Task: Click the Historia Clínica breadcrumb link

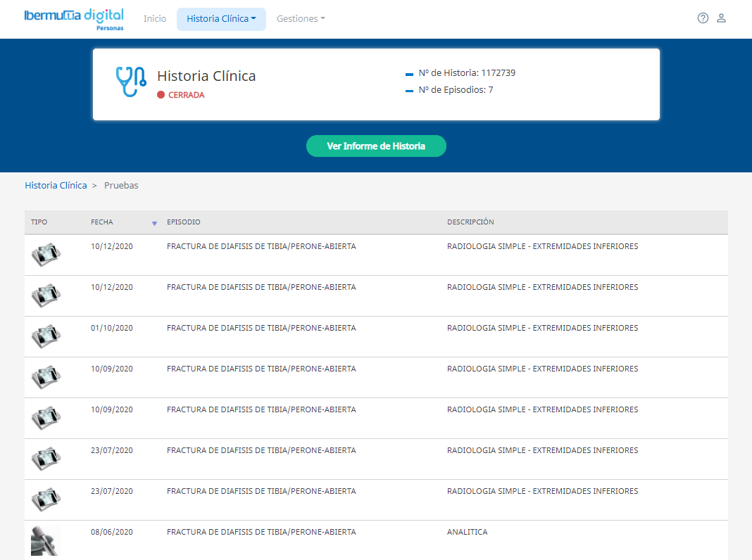Action: pyautogui.click(x=56, y=186)
